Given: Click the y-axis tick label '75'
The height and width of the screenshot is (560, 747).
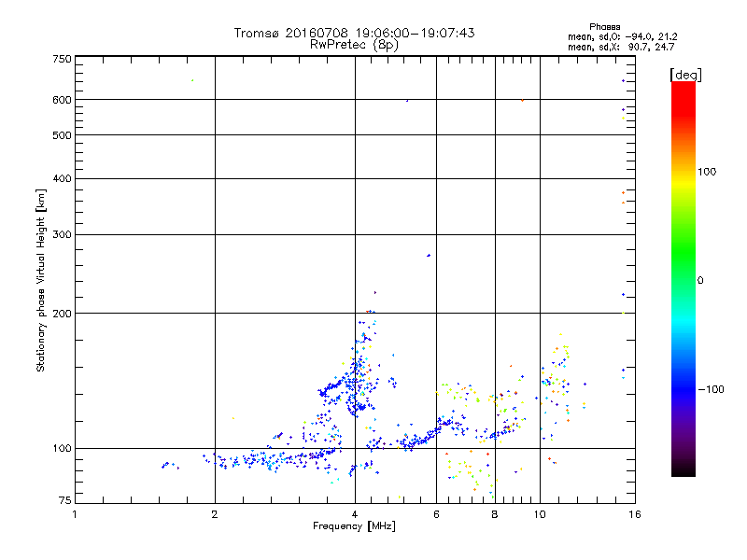Looking at the screenshot, I should [65, 500].
